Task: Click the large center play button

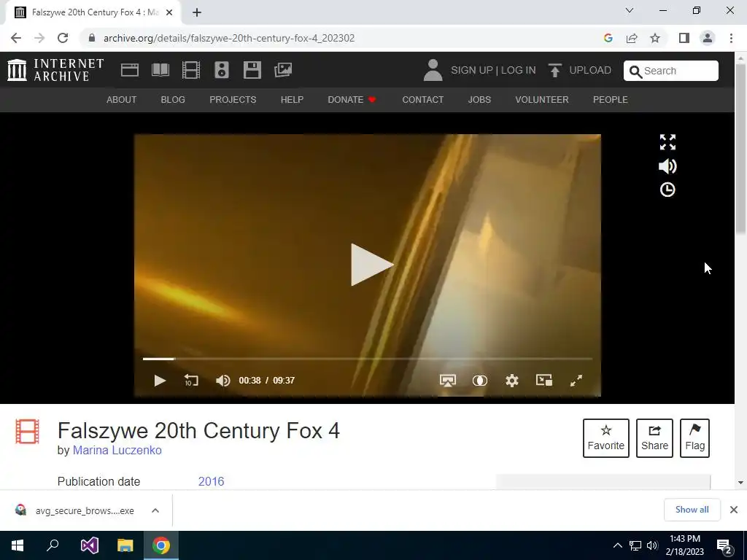Action: coord(371,265)
